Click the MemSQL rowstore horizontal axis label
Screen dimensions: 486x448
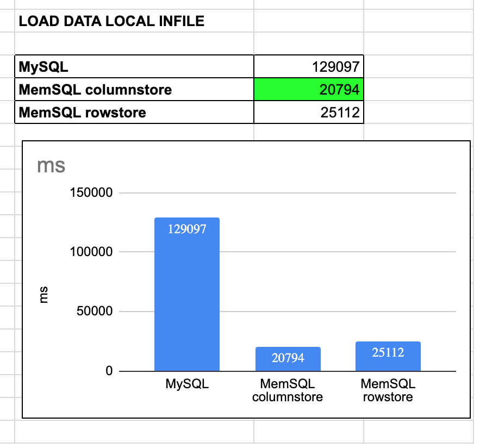pos(388,391)
